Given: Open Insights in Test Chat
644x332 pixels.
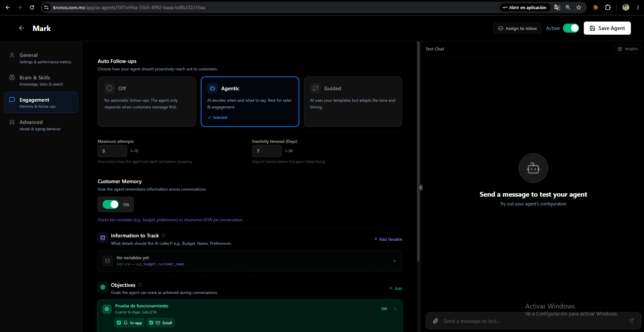Looking at the screenshot, I should click(x=628, y=49).
